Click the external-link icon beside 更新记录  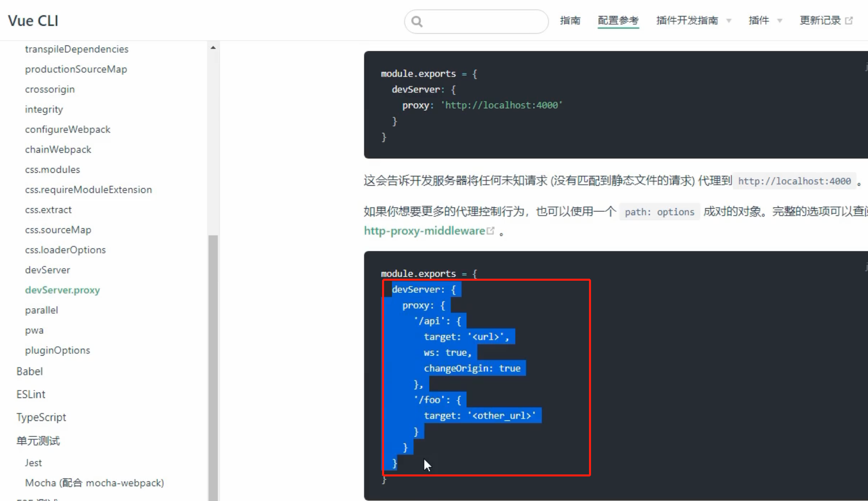point(849,21)
